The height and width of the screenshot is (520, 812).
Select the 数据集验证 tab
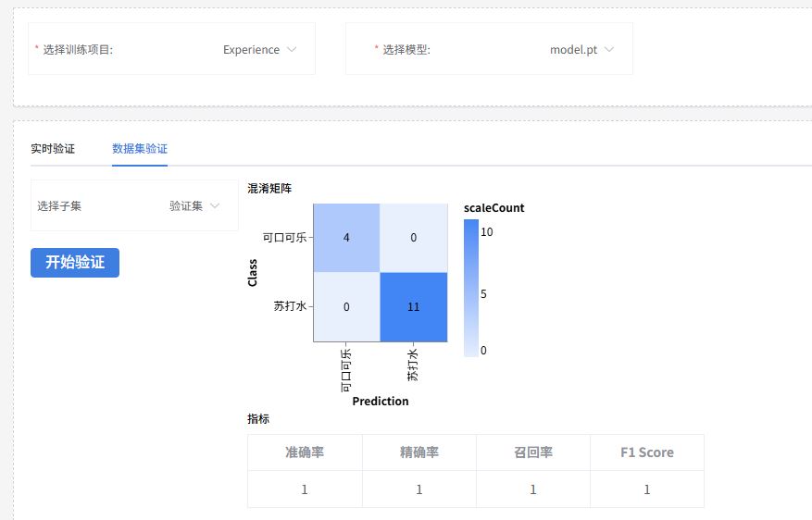click(140, 148)
